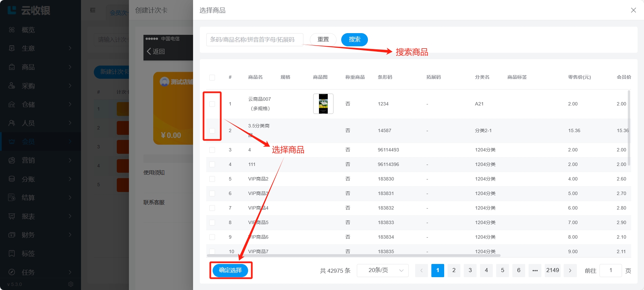Tick the select-all checkbox in table header

[x=212, y=77]
